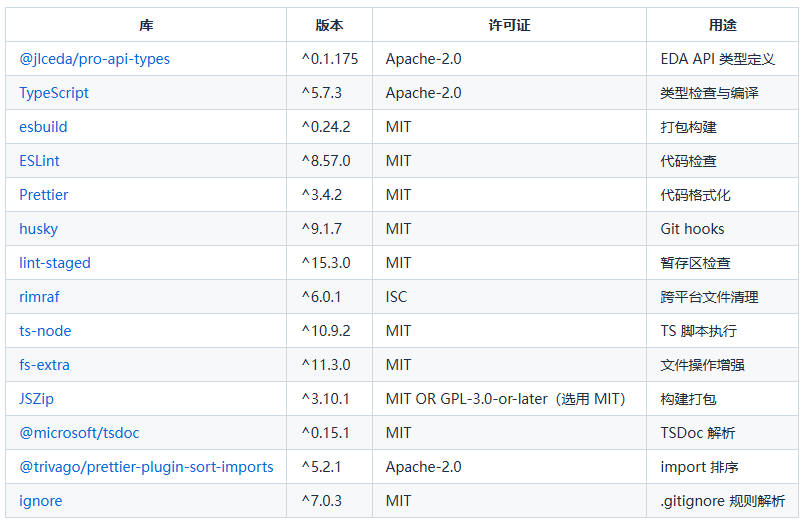Open the ESLint link
This screenshot has height=520, width=803.
(39, 161)
